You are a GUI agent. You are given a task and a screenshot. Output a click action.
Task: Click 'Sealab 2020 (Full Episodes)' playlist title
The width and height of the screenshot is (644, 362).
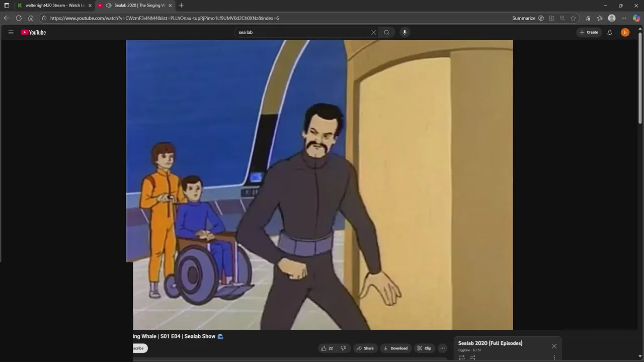490,343
